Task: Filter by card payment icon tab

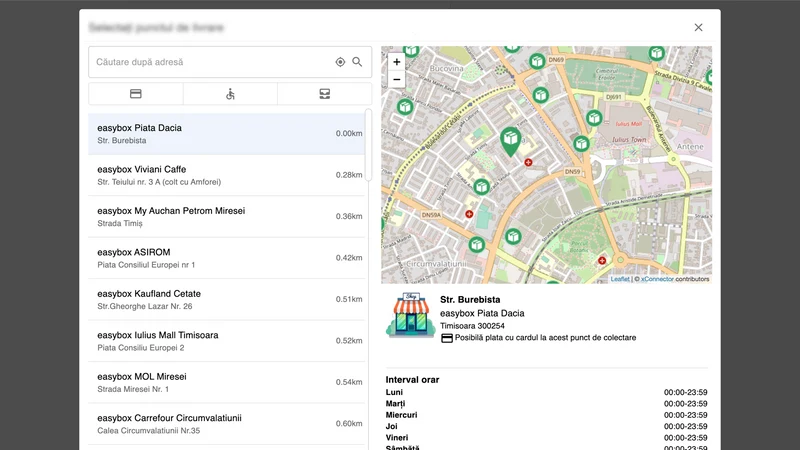Action: pos(136,94)
